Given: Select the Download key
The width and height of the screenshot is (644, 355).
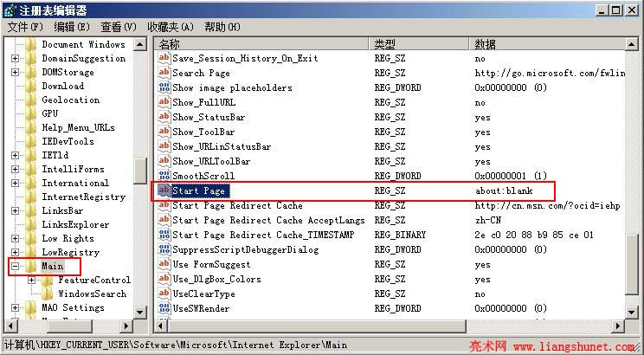Looking at the screenshot, I should (x=63, y=86).
